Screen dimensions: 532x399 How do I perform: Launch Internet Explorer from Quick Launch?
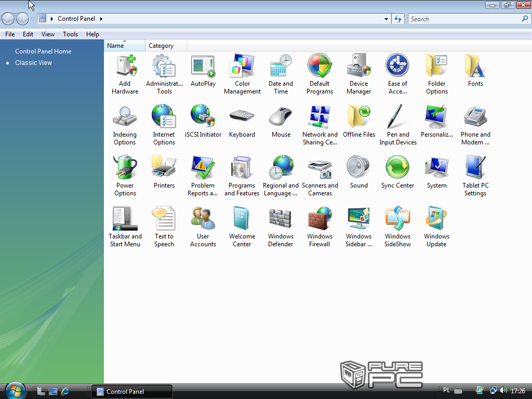point(65,391)
